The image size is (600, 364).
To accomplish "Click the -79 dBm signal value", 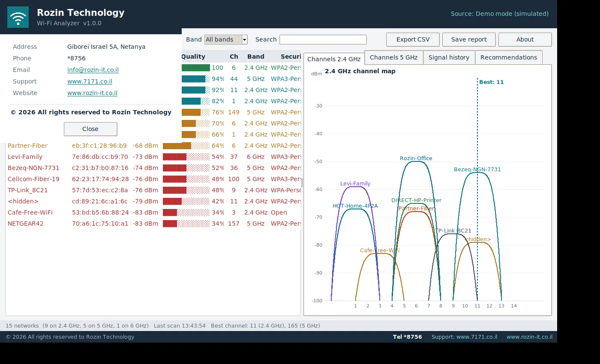I will pos(145,201).
